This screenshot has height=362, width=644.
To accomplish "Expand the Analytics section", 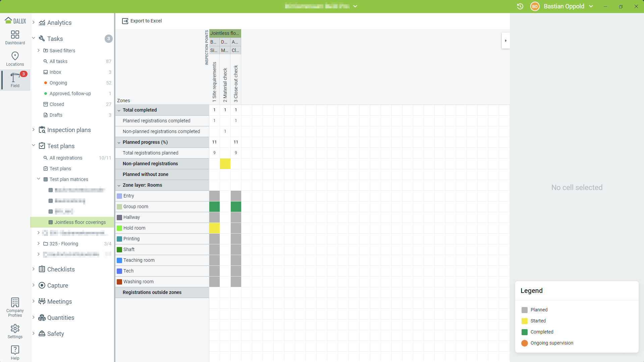I will 34,22.
